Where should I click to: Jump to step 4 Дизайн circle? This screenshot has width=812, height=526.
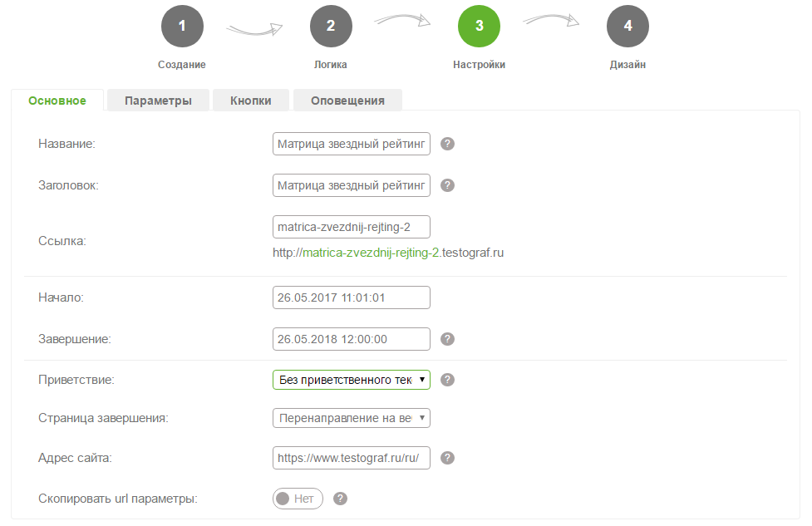tap(627, 26)
